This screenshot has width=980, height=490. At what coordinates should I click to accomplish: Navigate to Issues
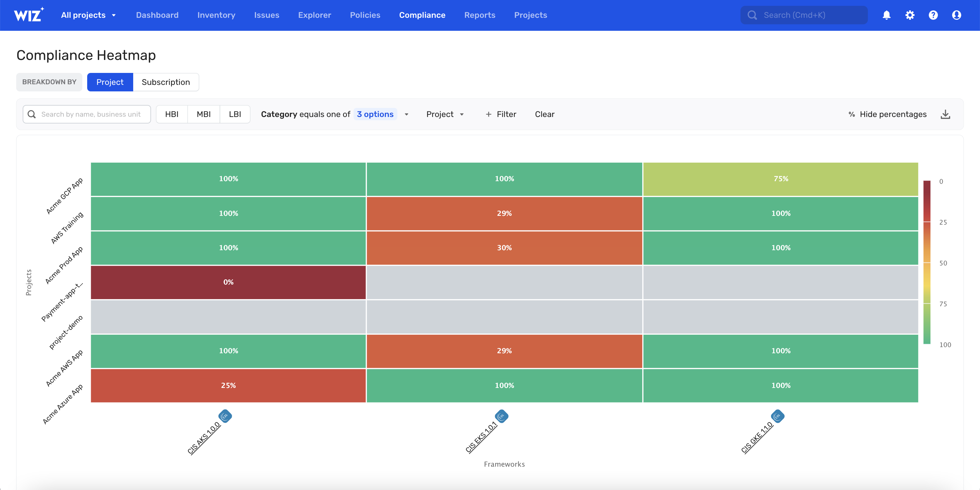[267, 15]
